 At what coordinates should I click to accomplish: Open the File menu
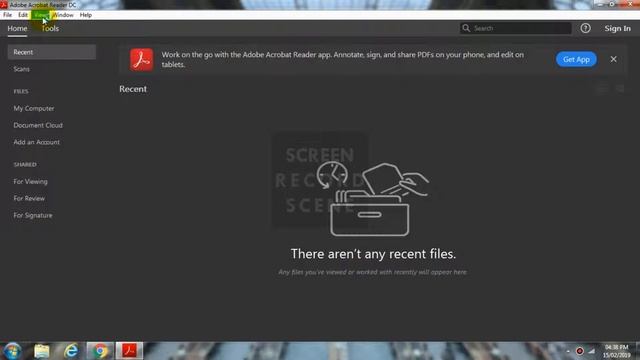7,15
